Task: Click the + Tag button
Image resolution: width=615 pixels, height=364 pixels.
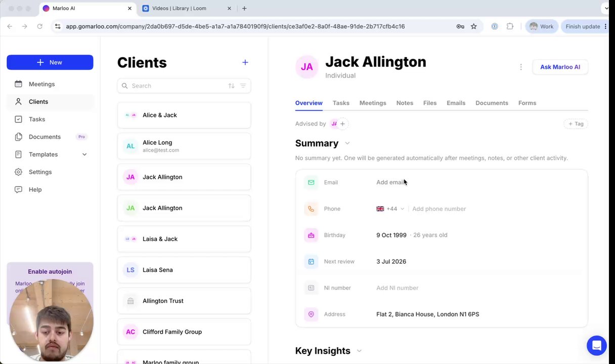Action: tap(576, 124)
